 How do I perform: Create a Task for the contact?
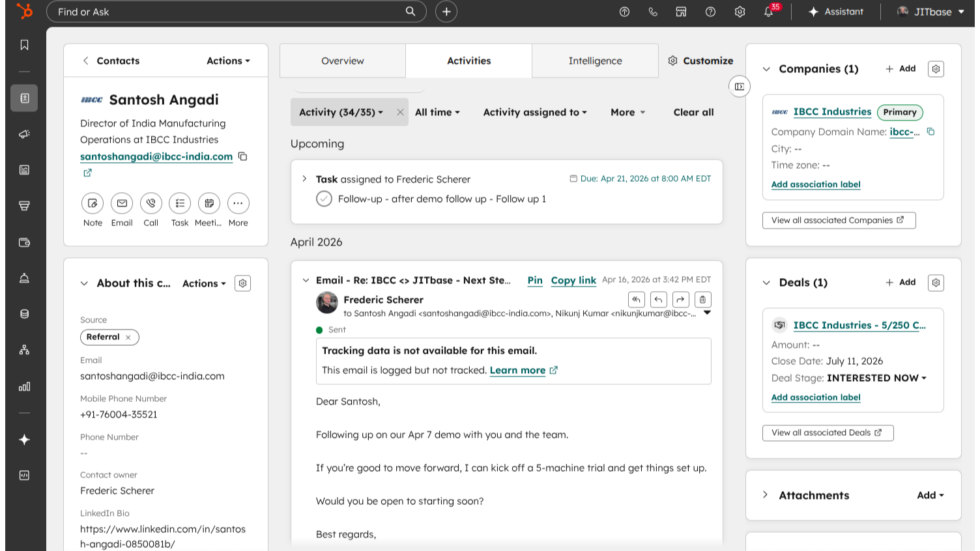(180, 203)
